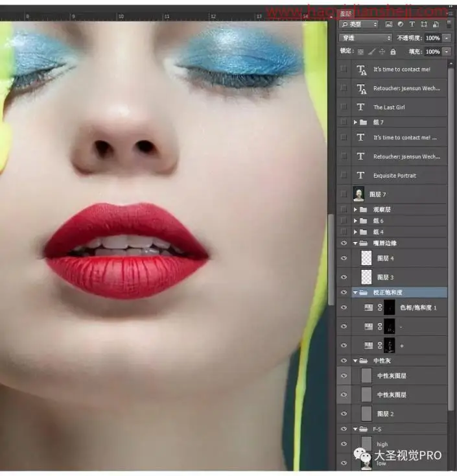Screen dimensions: 457x476
Task: Click the 不透明度 opacity value field
Action: [433, 38]
